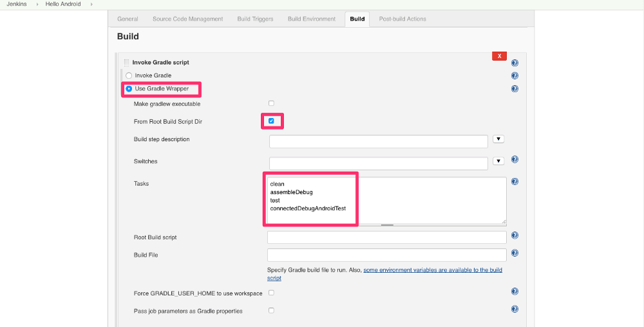Expand the Switches field dropdown arrow

click(498, 161)
